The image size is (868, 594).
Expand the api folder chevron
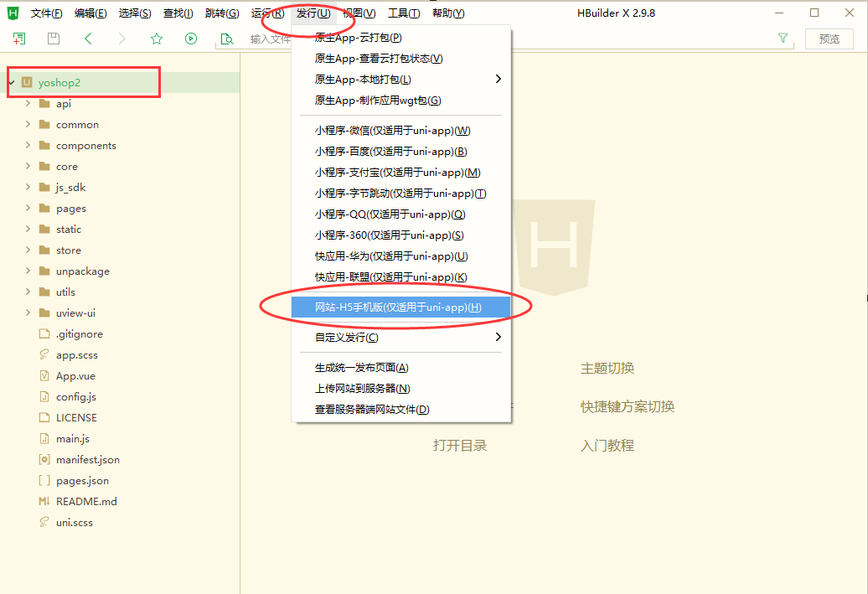pos(28,103)
